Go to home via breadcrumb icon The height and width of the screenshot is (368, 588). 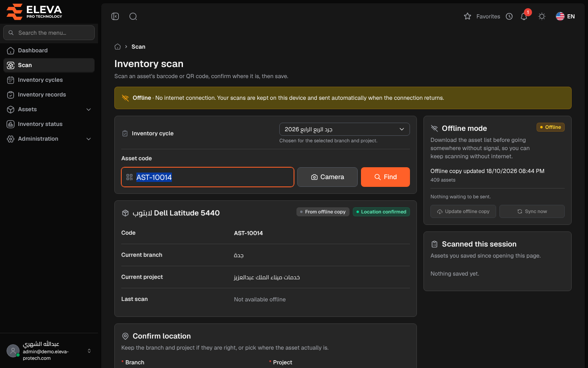pyautogui.click(x=118, y=47)
